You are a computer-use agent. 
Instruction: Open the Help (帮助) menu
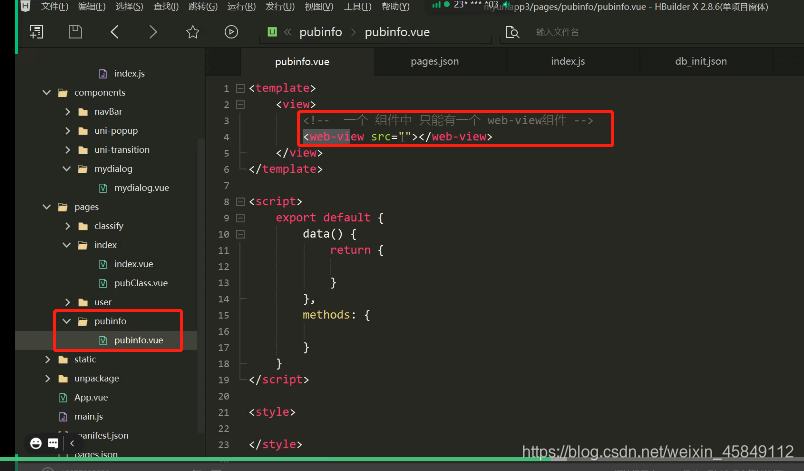pyautogui.click(x=395, y=6)
